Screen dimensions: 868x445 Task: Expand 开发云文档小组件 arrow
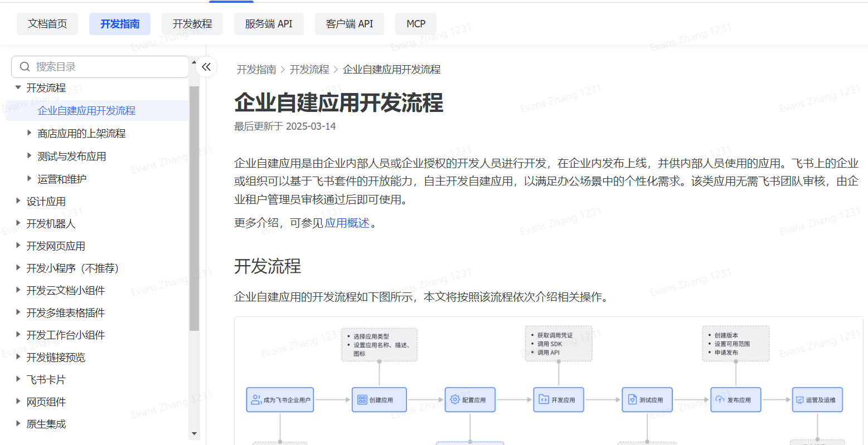pyautogui.click(x=18, y=290)
